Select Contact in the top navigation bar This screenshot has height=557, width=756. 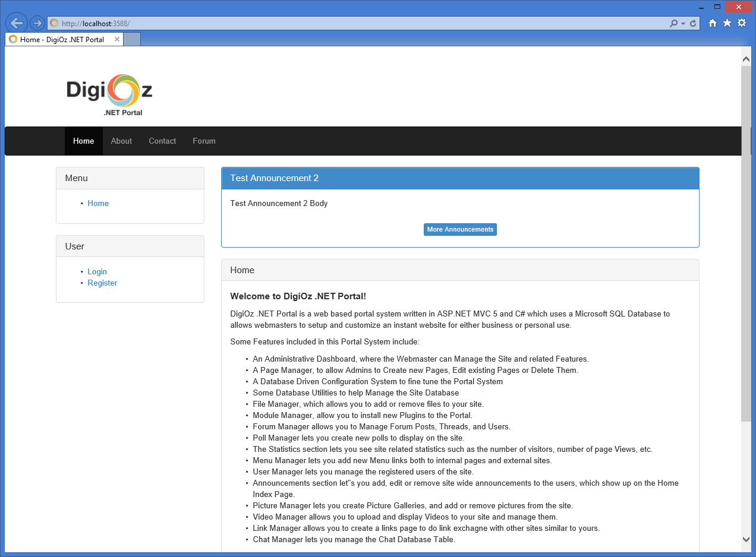[x=162, y=141]
